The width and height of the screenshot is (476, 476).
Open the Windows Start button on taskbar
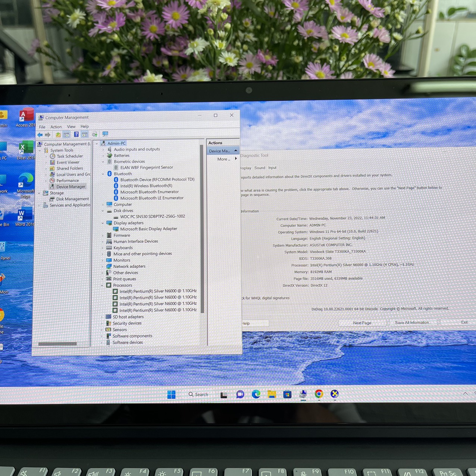[171, 395]
